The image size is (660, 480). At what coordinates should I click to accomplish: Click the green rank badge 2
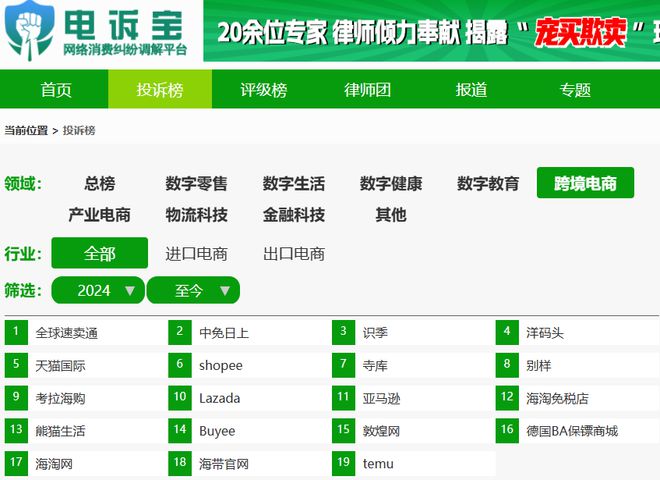point(180,332)
